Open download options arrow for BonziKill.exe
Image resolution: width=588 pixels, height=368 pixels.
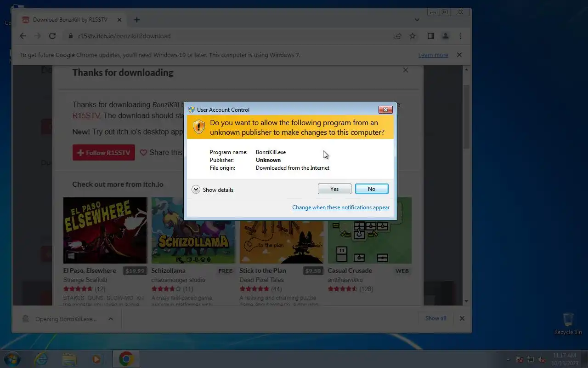(x=111, y=319)
